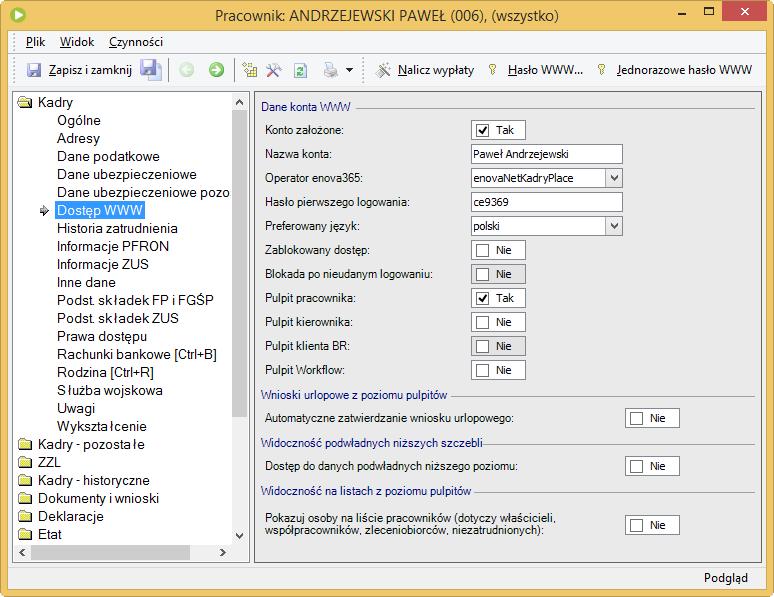Click the Etat folder icon
The height and width of the screenshot is (597, 774).
click(x=25, y=534)
